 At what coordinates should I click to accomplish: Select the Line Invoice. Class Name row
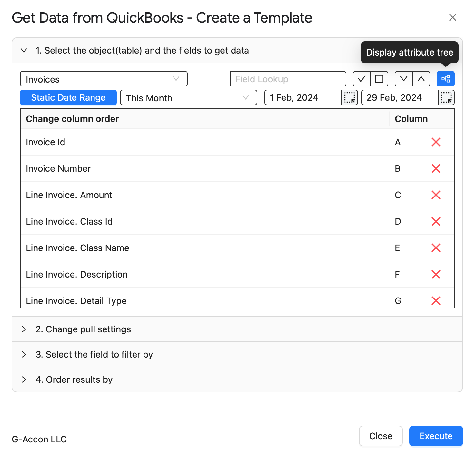coord(237,248)
